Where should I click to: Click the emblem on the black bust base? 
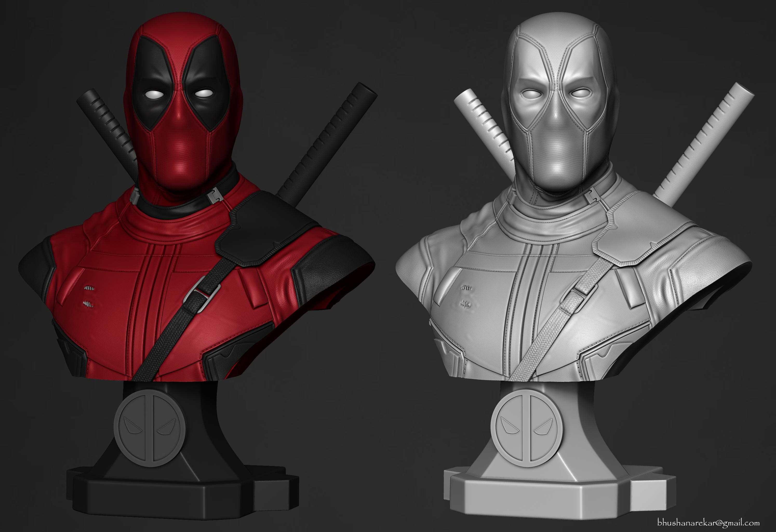pos(149,428)
